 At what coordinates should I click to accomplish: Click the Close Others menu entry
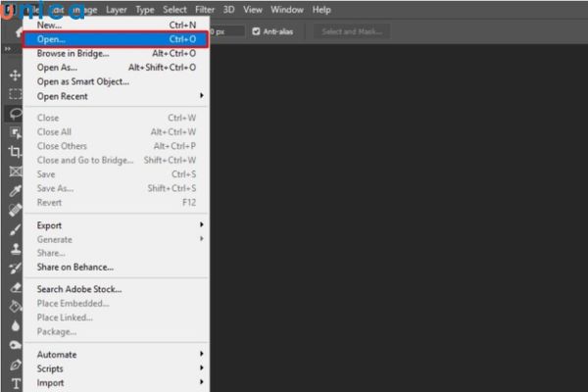[116, 146]
